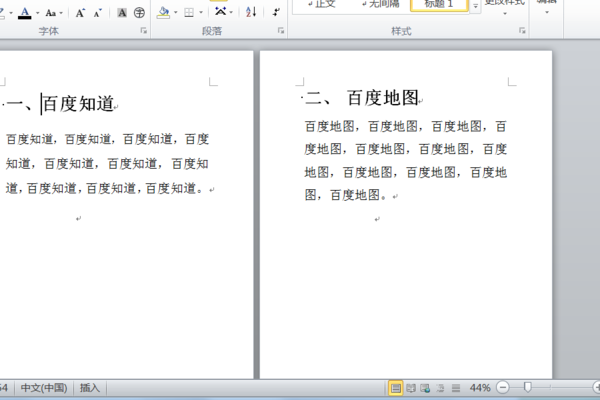Toggle 插入 insert mode in status bar

[x=90, y=388]
